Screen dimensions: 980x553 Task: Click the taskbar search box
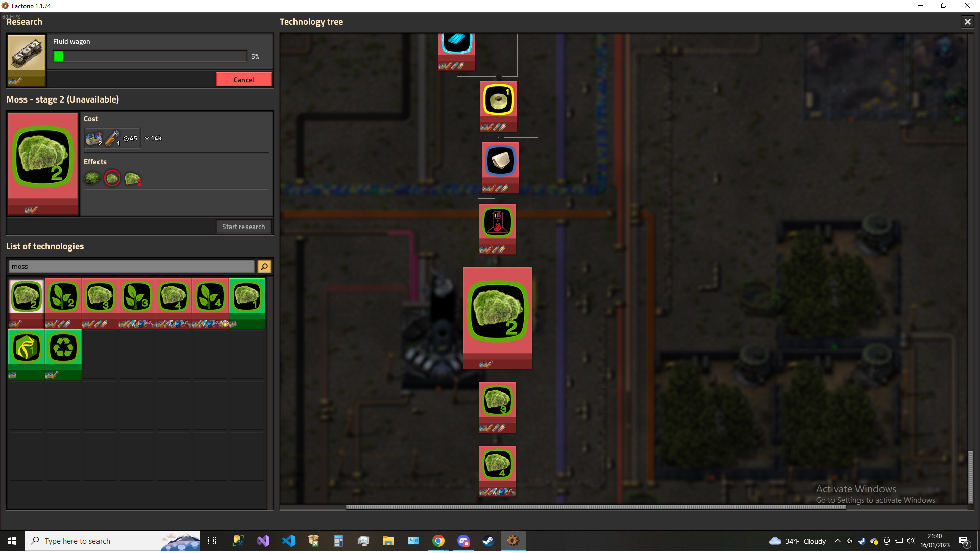pyautogui.click(x=112, y=541)
